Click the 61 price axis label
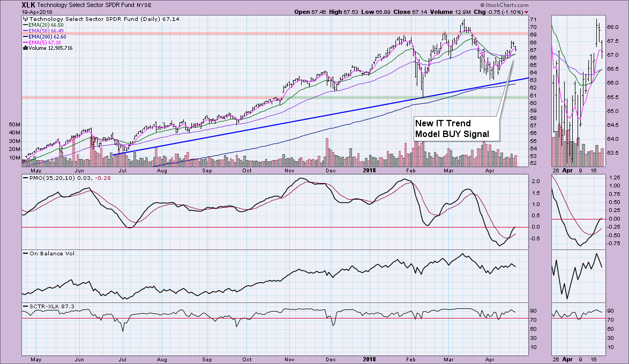This screenshot has width=629, height=364. [x=533, y=95]
